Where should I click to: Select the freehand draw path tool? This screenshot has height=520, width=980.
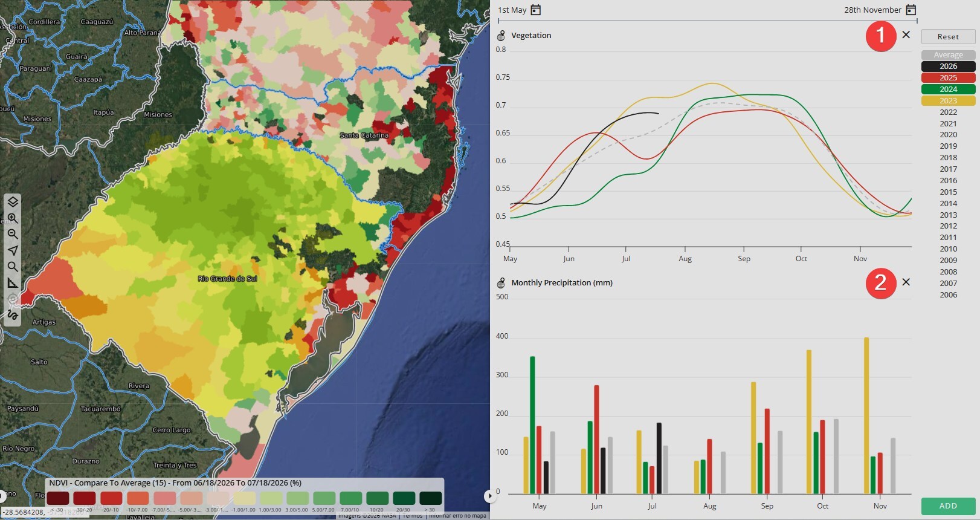point(13,315)
